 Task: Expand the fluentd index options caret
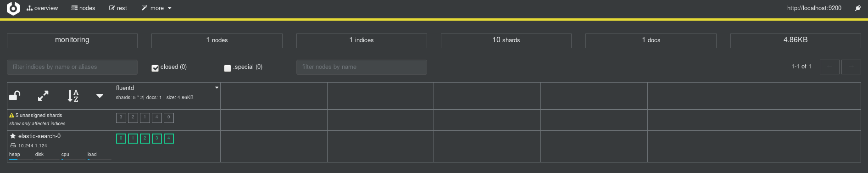pos(217,88)
